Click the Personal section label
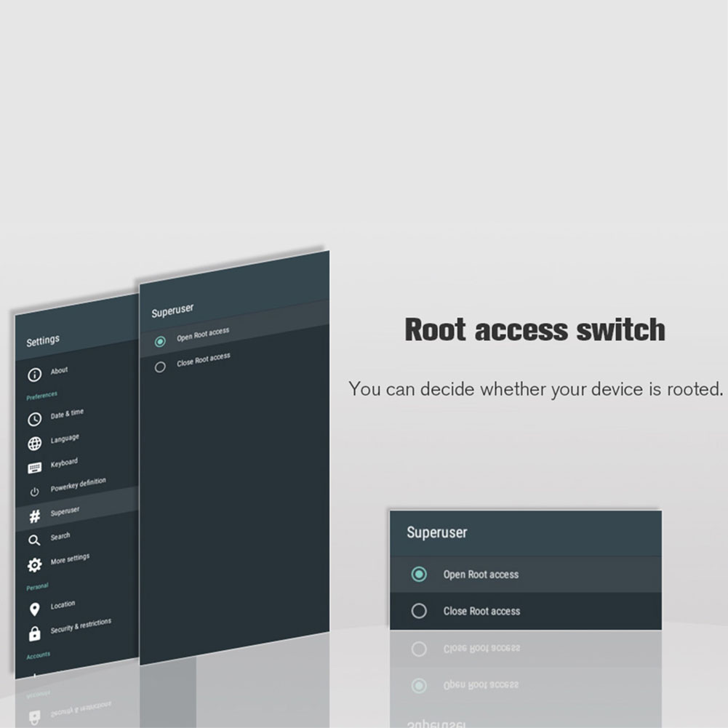Image resolution: width=728 pixels, height=728 pixels. coord(37,586)
